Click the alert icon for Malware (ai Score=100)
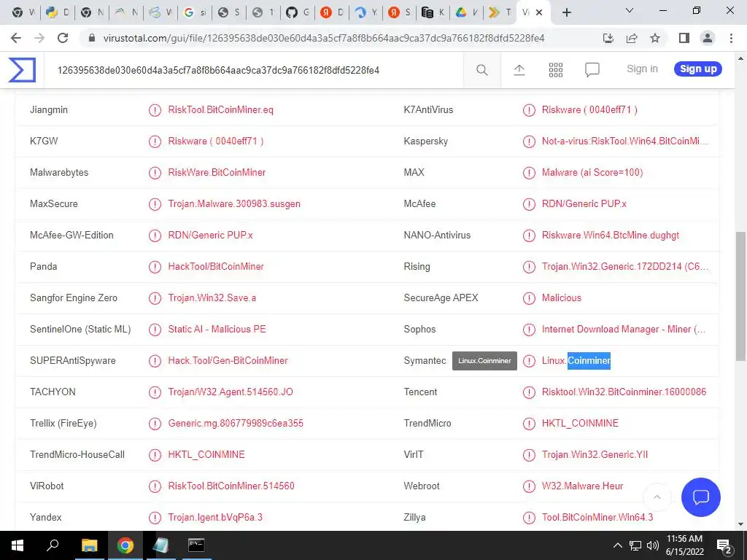The height and width of the screenshot is (560, 747). [x=529, y=173]
